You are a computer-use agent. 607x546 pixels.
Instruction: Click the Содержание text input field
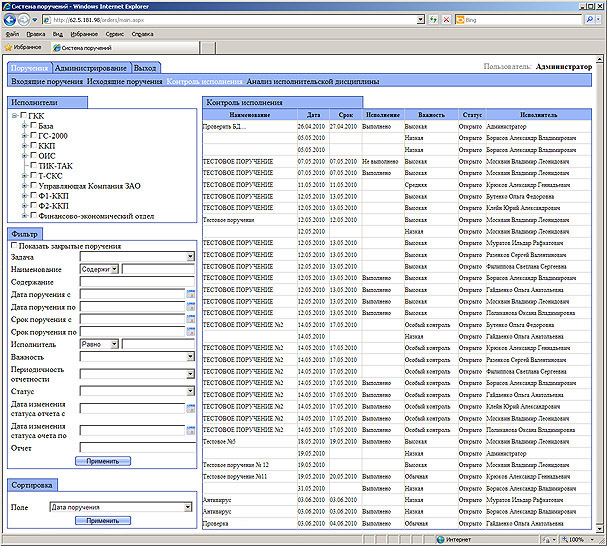click(x=136, y=281)
